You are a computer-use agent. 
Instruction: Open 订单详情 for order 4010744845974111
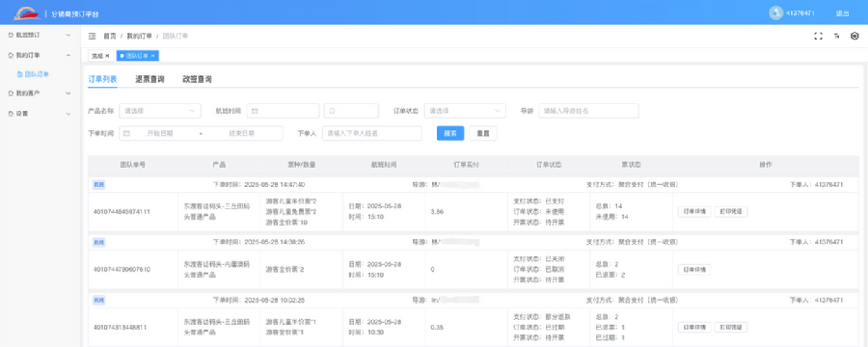(x=694, y=211)
